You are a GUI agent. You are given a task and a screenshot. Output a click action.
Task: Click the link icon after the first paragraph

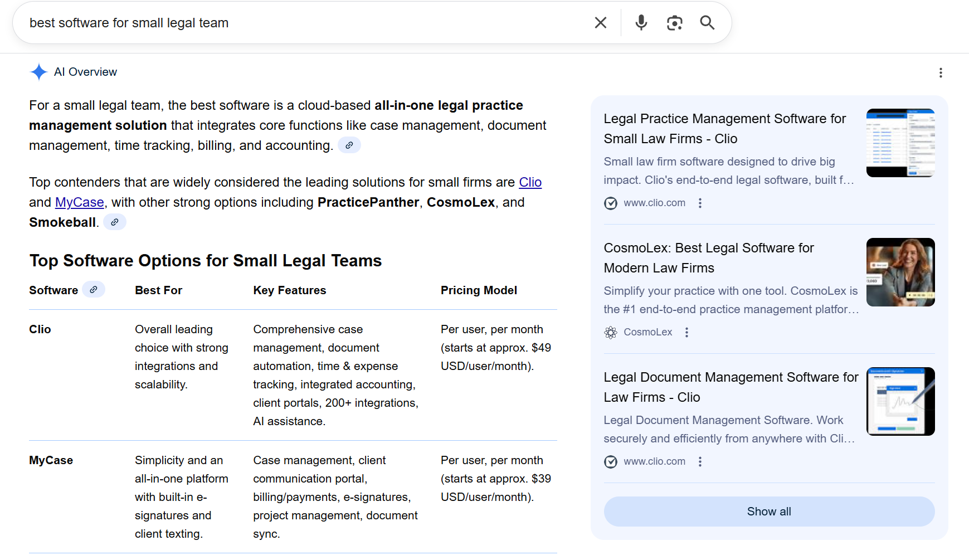point(349,145)
